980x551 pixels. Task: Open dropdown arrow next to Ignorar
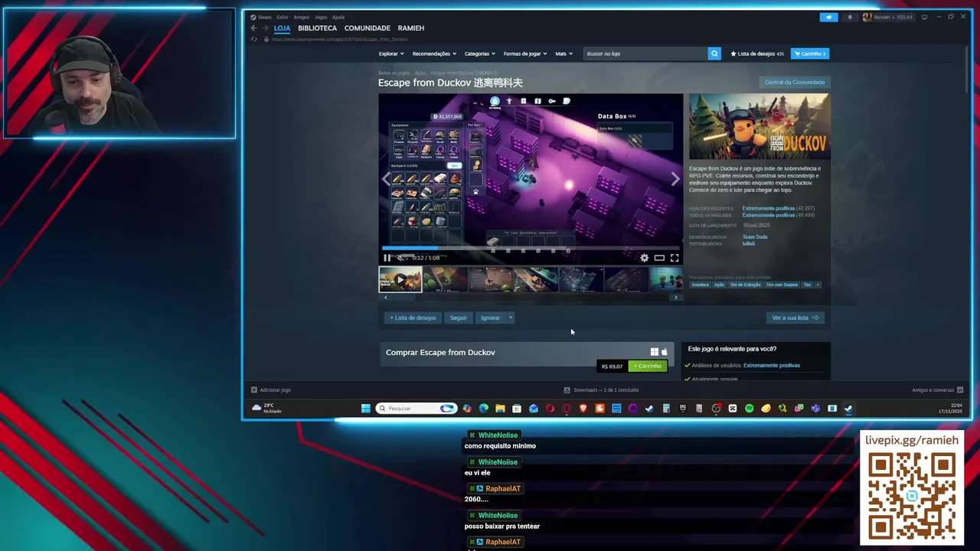[x=511, y=318]
